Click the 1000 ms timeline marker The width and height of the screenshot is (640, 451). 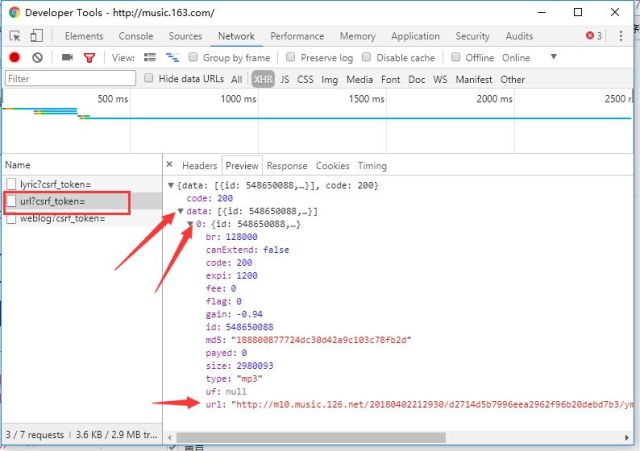pos(238,99)
